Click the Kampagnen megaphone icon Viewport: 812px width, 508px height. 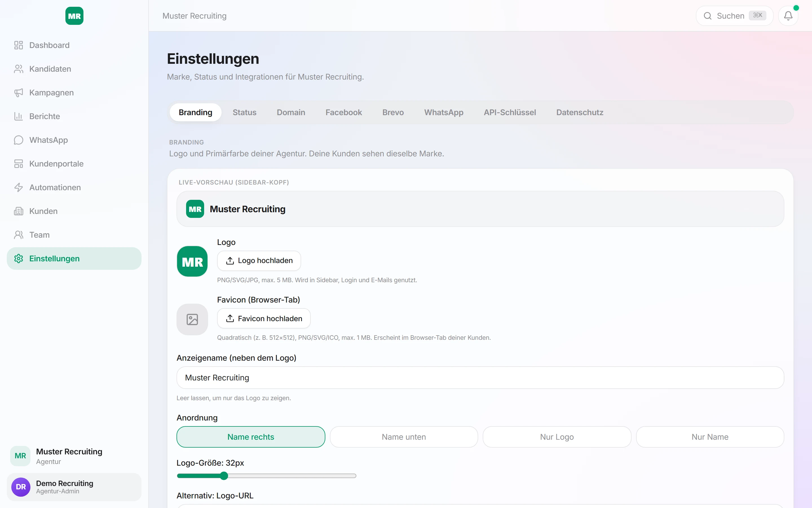tap(18, 92)
